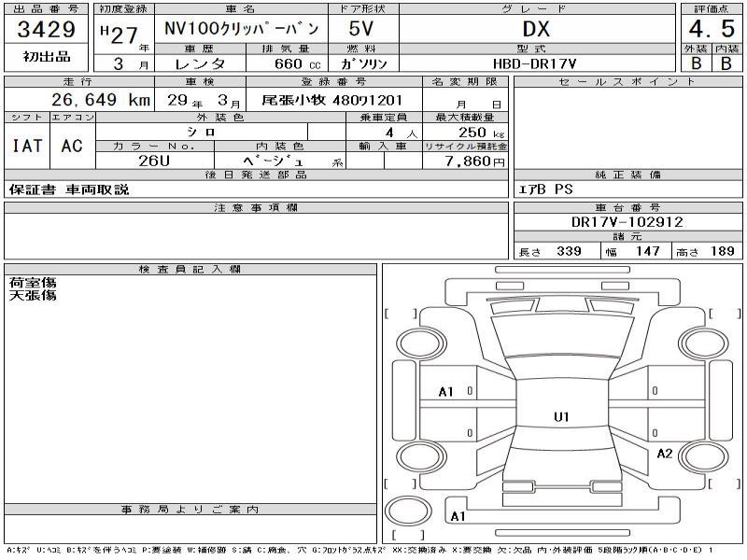The image size is (747, 560).
Task: Click car name NV100クリッパーバン
Action: click(x=242, y=29)
